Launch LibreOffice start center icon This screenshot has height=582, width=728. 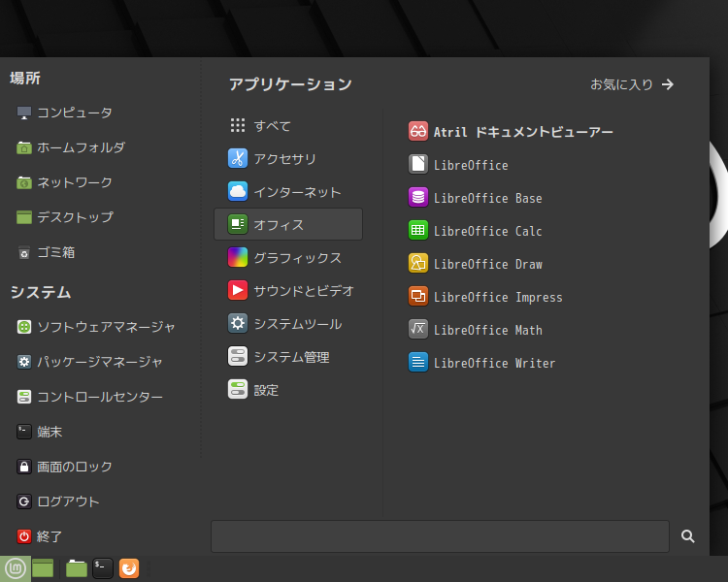pyautogui.click(x=417, y=164)
